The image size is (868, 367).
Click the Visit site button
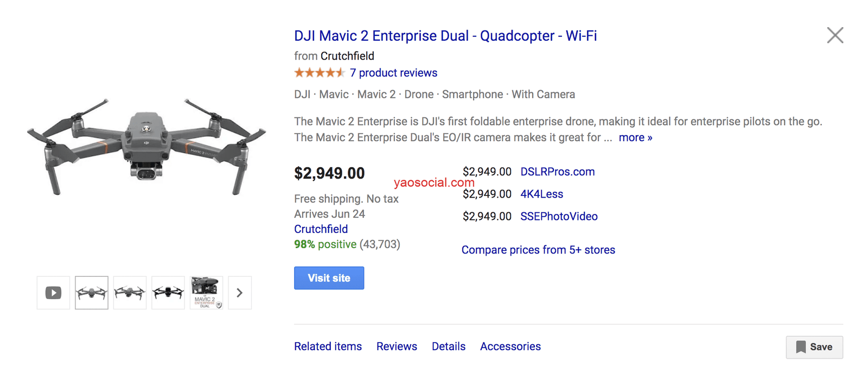329,278
